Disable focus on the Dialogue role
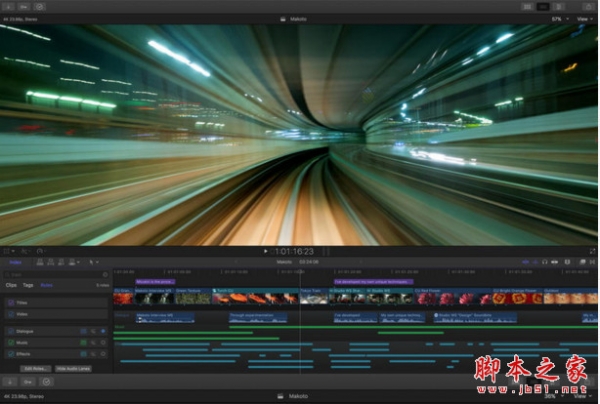 pos(103,331)
